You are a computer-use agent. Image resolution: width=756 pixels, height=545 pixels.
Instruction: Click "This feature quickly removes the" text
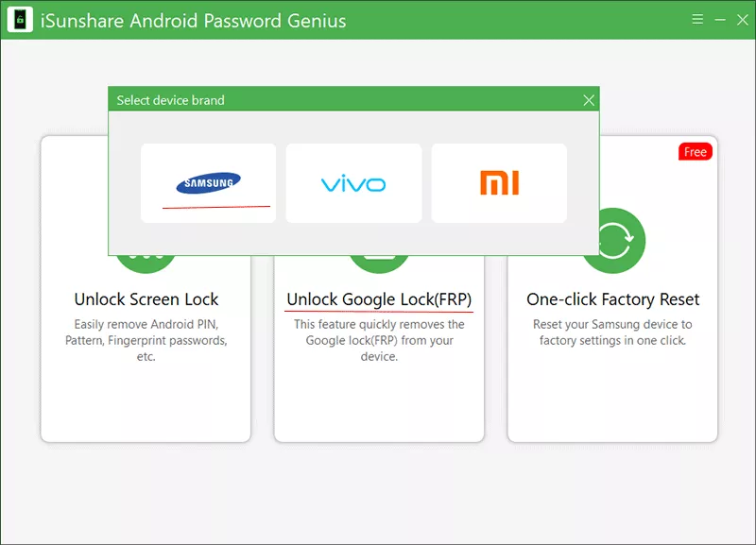379,324
